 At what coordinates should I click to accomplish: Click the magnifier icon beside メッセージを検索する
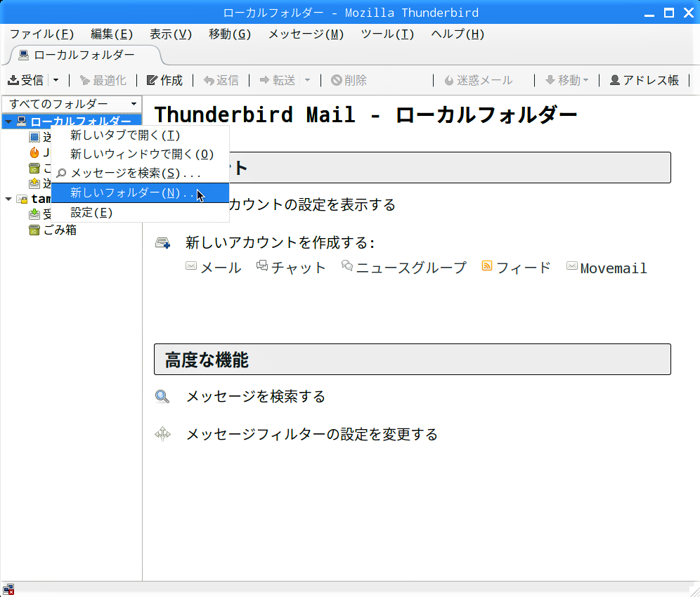[x=162, y=396]
